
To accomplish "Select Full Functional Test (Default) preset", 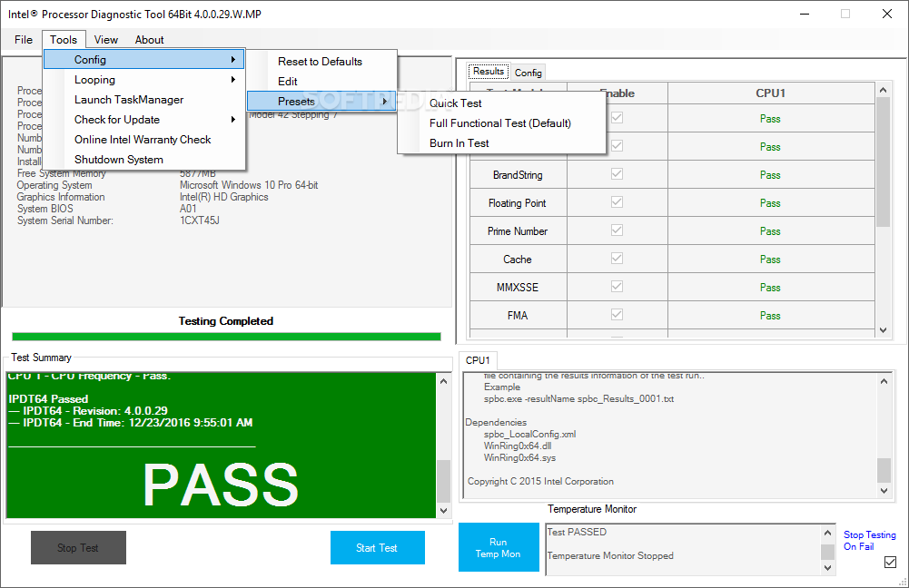I will click(501, 122).
